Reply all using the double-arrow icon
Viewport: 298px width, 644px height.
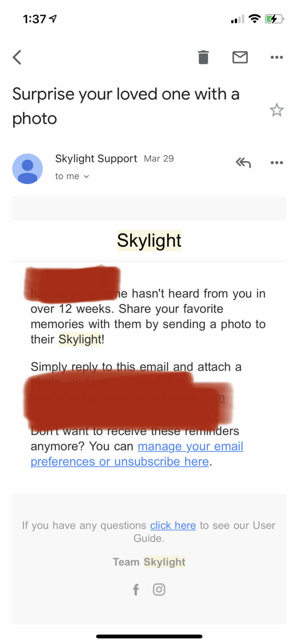(243, 163)
